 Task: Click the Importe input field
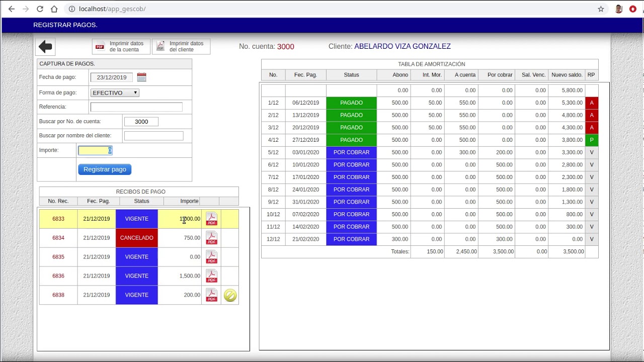pyautogui.click(x=95, y=150)
